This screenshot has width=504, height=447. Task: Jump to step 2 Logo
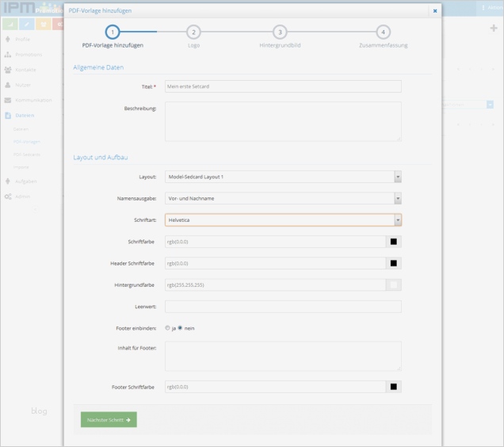[193, 32]
